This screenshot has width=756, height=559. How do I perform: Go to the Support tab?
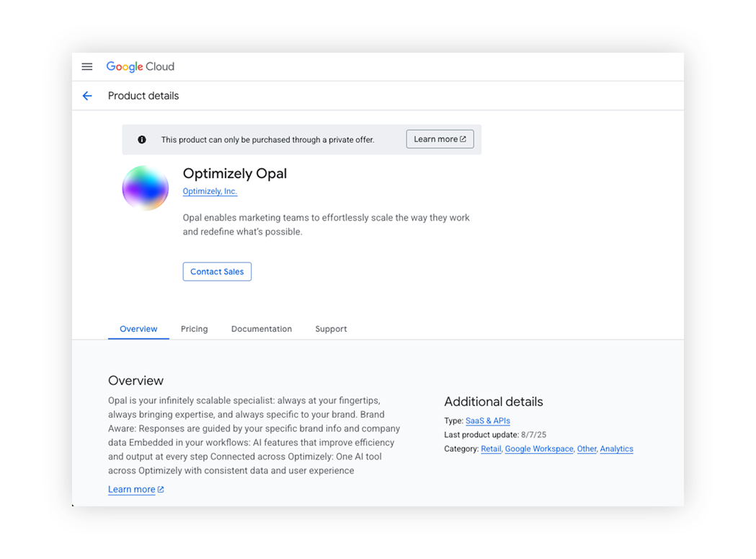pyautogui.click(x=331, y=329)
